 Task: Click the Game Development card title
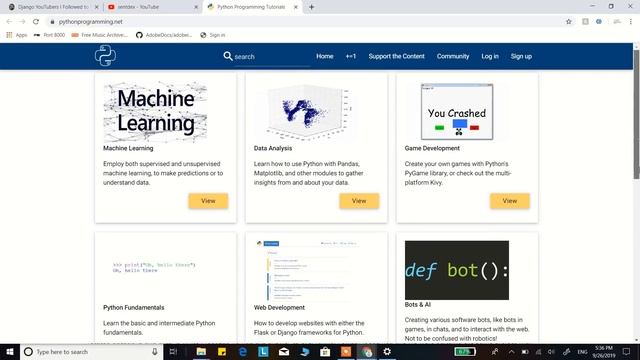click(432, 148)
